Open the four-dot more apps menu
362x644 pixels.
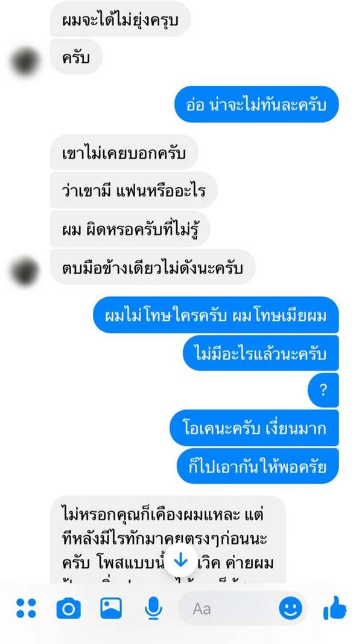pyautogui.click(x=26, y=608)
